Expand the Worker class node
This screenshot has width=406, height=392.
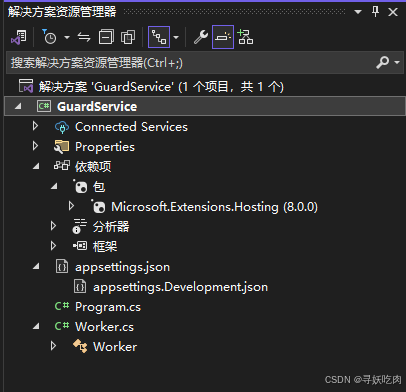pyautogui.click(x=53, y=346)
